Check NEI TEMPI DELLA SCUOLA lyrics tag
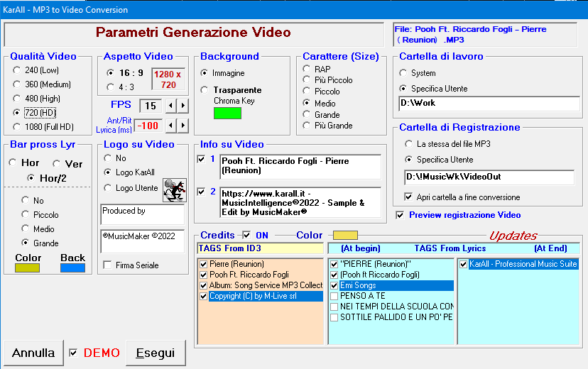 point(334,307)
